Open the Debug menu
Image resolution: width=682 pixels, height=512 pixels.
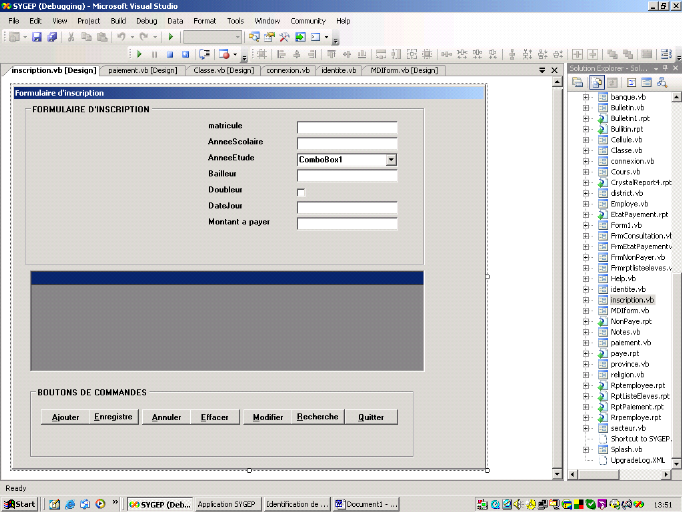click(146, 20)
